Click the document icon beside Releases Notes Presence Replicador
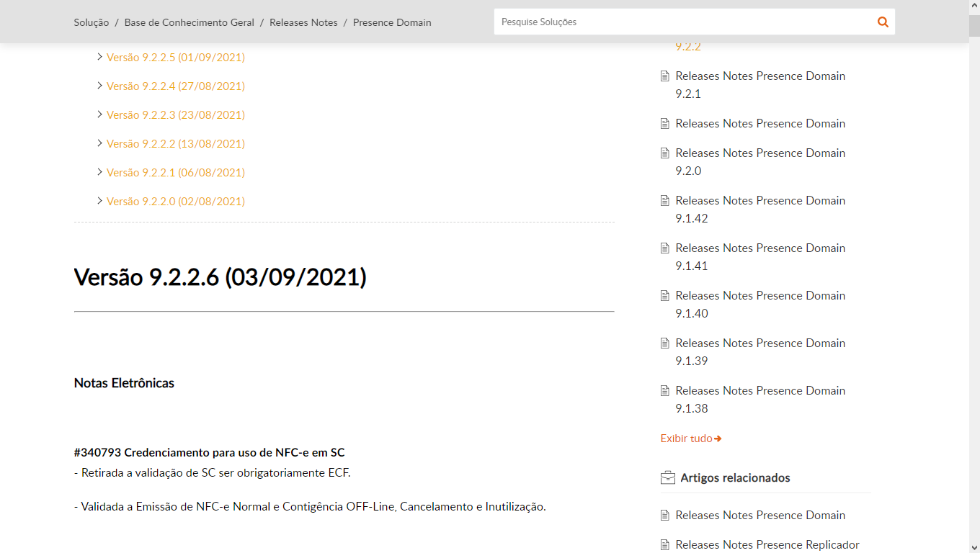Viewport: 980px width, 553px height. 665,544
